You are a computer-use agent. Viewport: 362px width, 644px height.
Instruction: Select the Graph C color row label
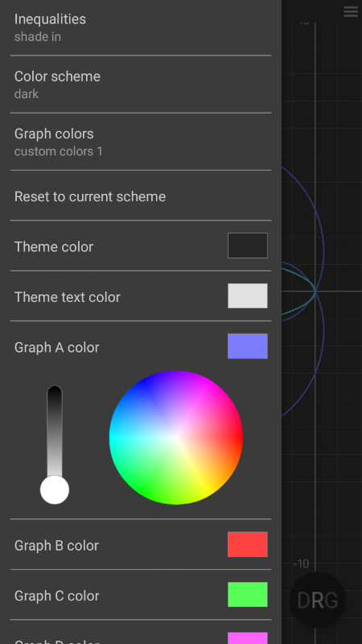pyautogui.click(x=56, y=596)
